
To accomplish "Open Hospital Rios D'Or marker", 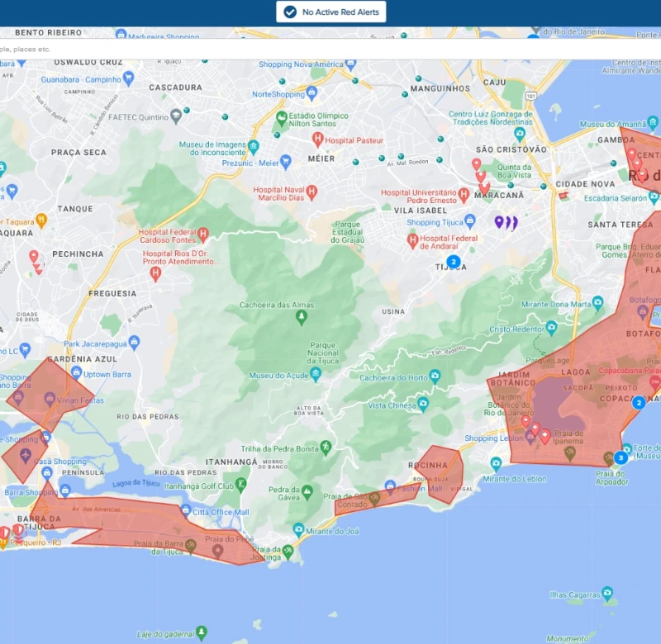I will 155,274.
